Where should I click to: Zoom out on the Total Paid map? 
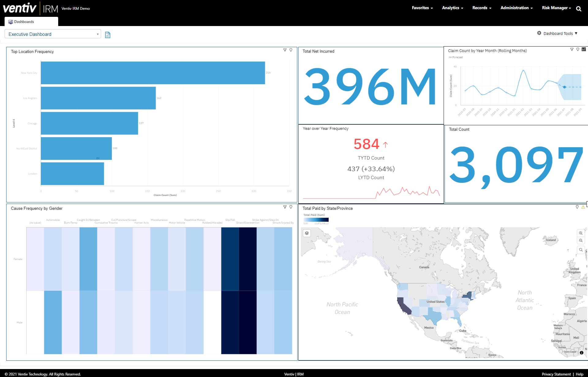click(581, 240)
